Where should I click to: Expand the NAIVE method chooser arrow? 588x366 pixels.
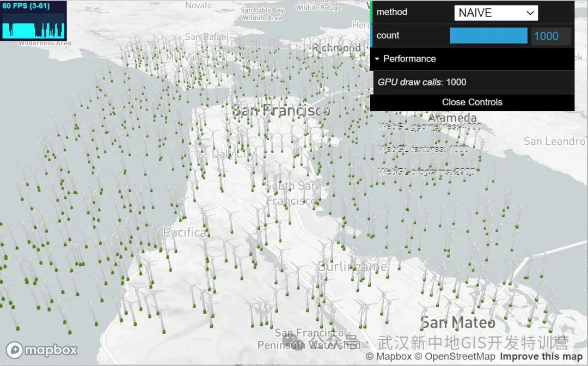point(531,12)
